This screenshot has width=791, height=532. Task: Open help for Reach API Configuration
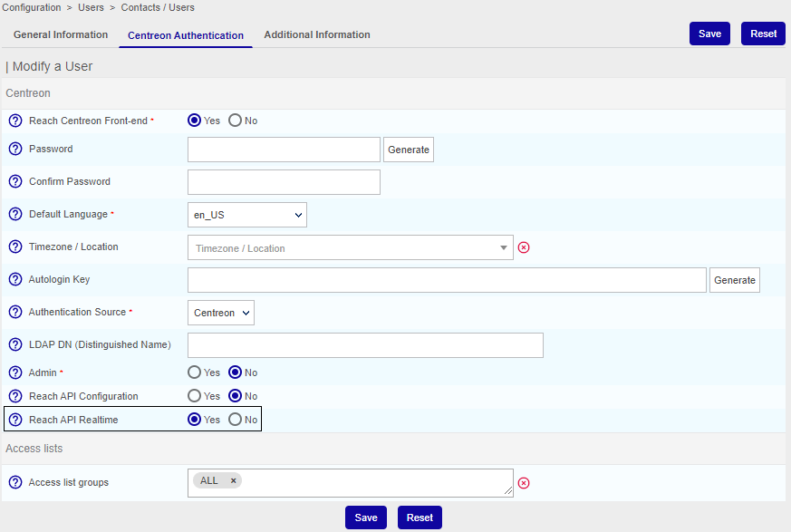15,396
